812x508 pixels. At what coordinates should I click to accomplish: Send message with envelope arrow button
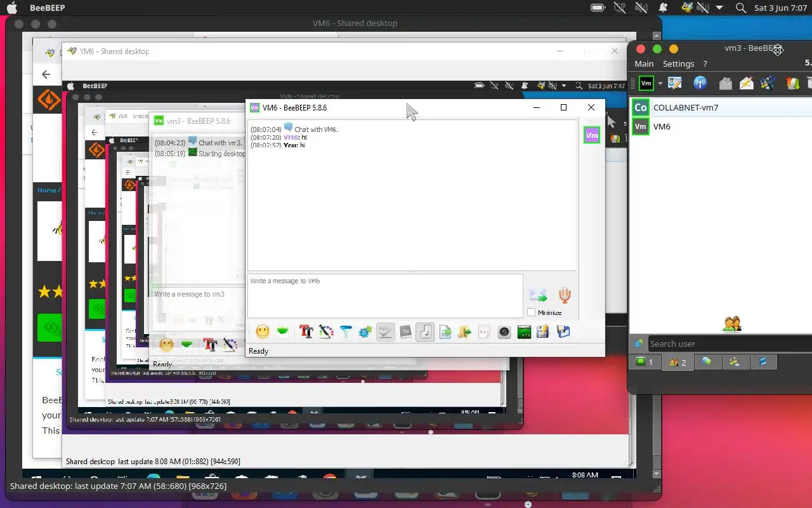point(538,295)
